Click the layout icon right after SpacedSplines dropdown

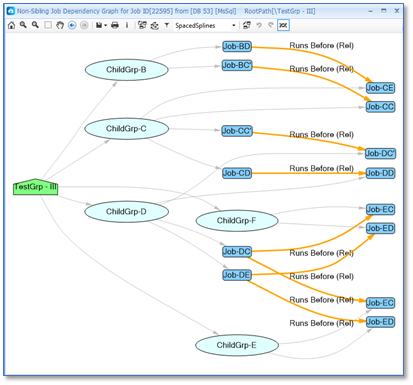(x=247, y=25)
